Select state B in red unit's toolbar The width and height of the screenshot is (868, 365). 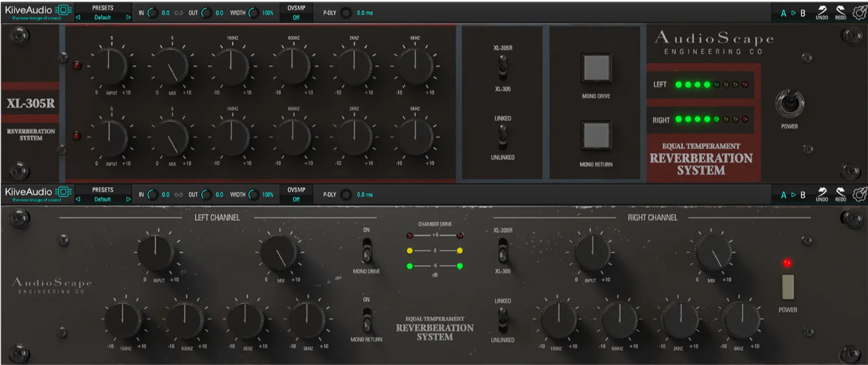coord(803,13)
